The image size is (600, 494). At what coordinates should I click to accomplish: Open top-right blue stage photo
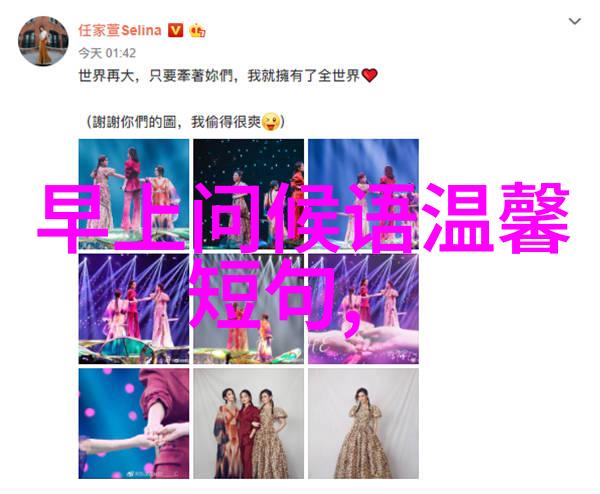tap(364, 194)
